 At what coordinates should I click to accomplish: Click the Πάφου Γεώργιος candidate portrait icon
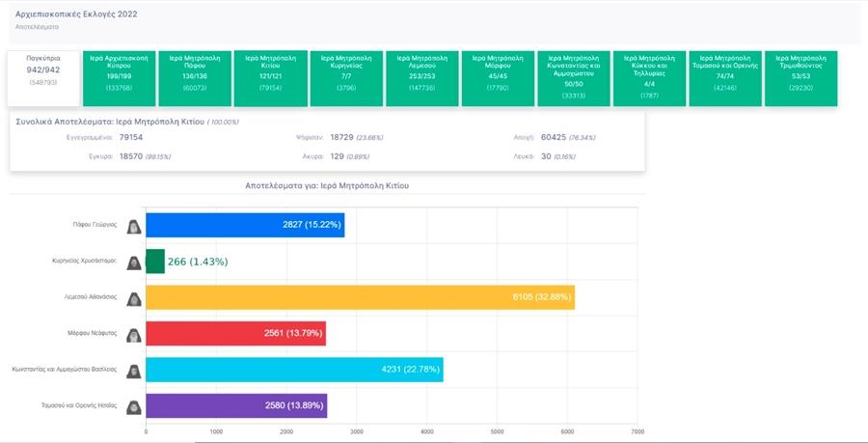pyautogui.click(x=133, y=226)
